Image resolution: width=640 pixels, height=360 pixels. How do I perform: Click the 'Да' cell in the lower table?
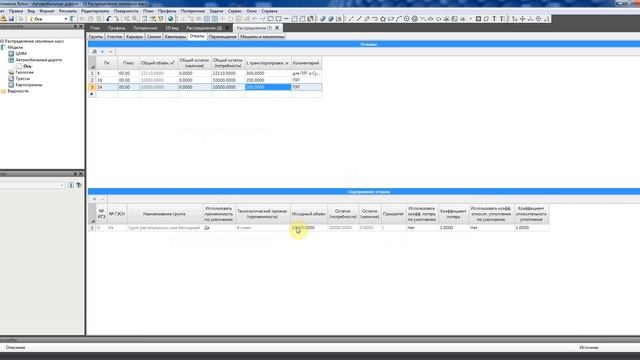tap(219, 228)
